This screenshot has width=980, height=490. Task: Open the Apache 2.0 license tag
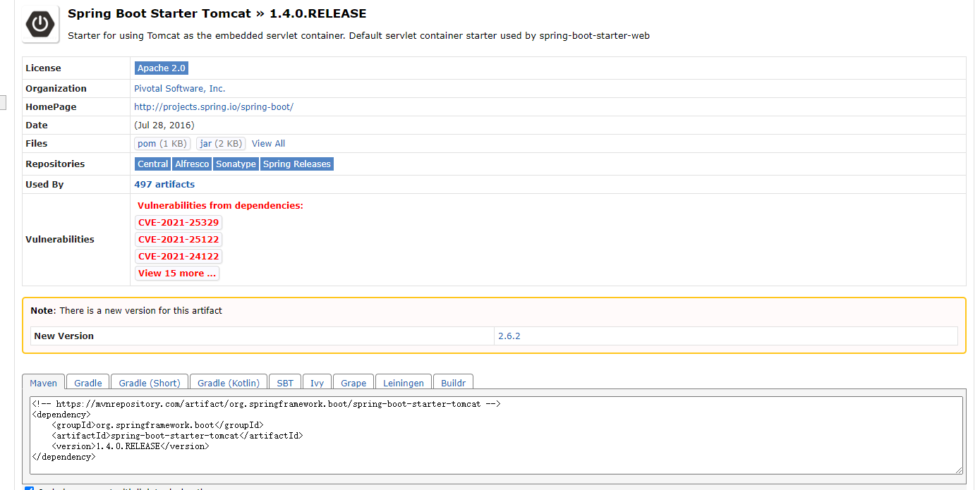point(162,68)
